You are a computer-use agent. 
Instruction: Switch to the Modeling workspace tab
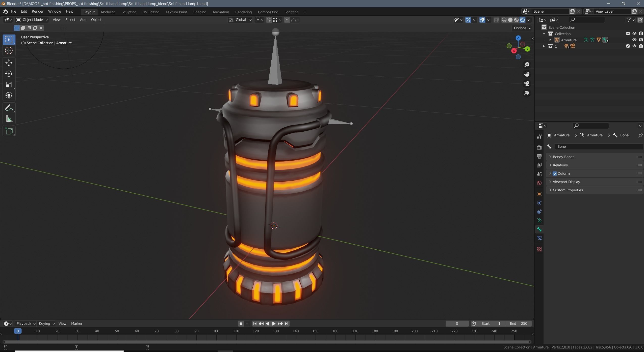click(x=108, y=12)
